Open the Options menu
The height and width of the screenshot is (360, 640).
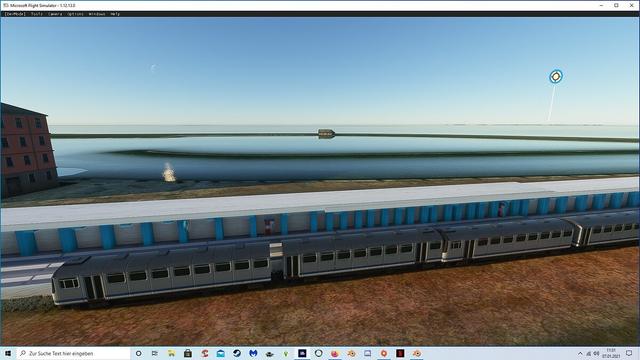coord(75,14)
